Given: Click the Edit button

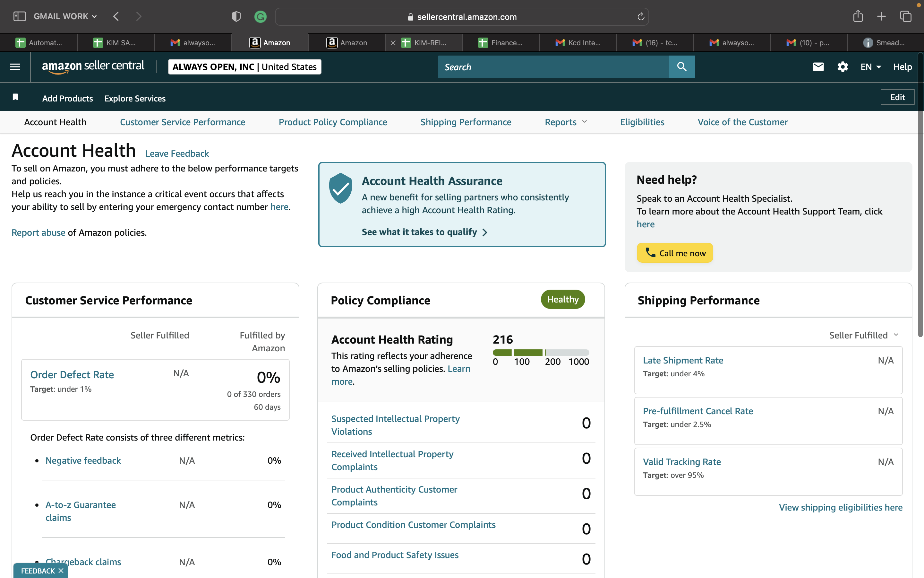Looking at the screenshot, I should tap(898, 97).
